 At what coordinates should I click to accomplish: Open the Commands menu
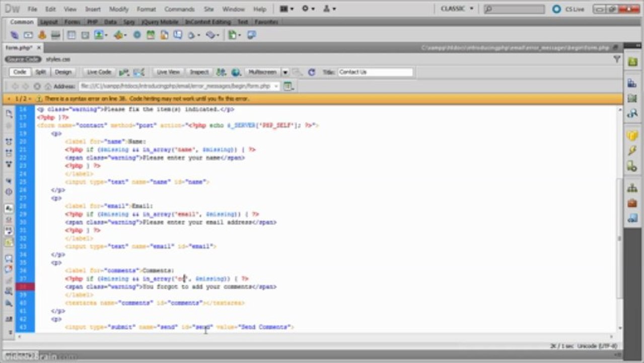179,9
